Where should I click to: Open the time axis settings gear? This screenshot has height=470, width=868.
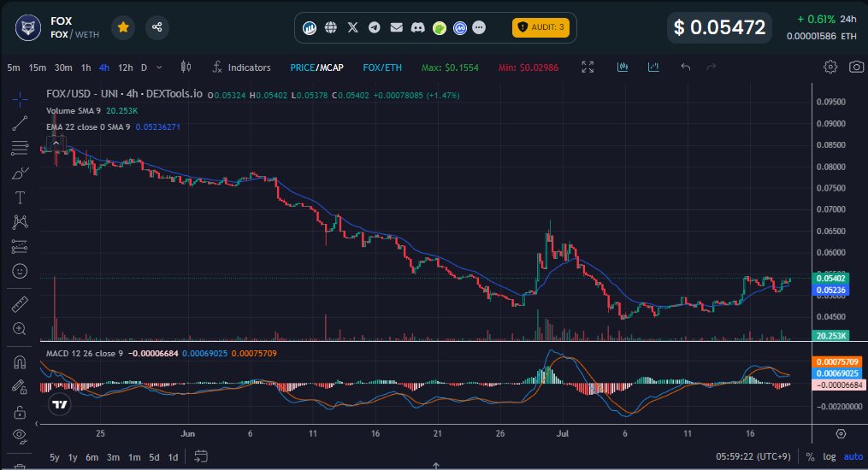841,434
